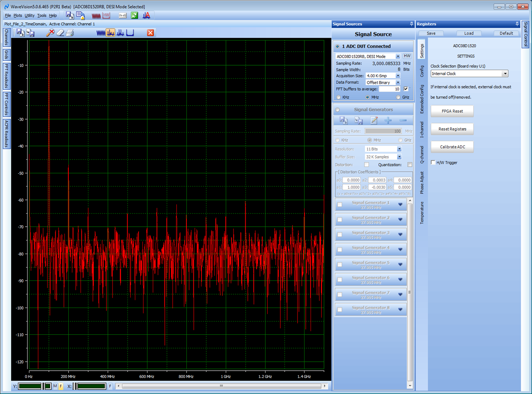This screenshot has width=532, height=394.
Task: Click the reset zoom magnifier icon
Action: [x=50, y=33]
